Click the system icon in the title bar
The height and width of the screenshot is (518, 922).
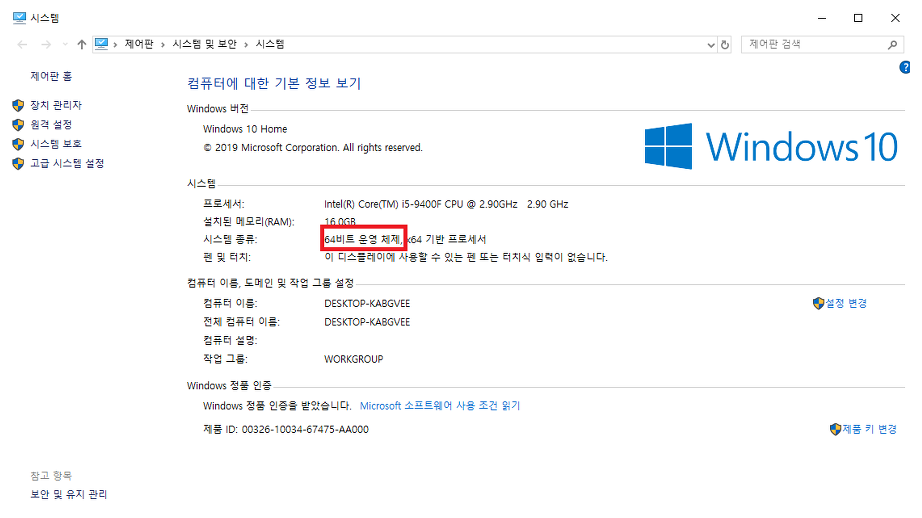(x=19, y=18)
